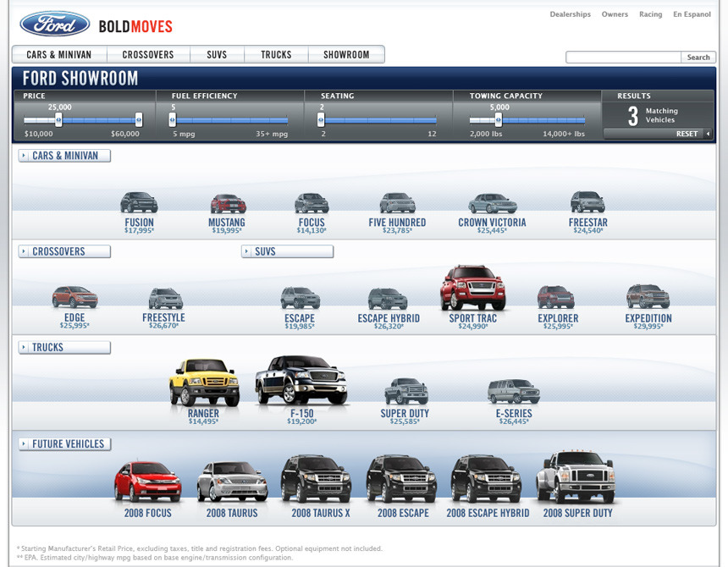The height and width of the screenshot is (567, 728).
Task: Click the fuel efficiency slider handle
Action: tap(172, 119)
